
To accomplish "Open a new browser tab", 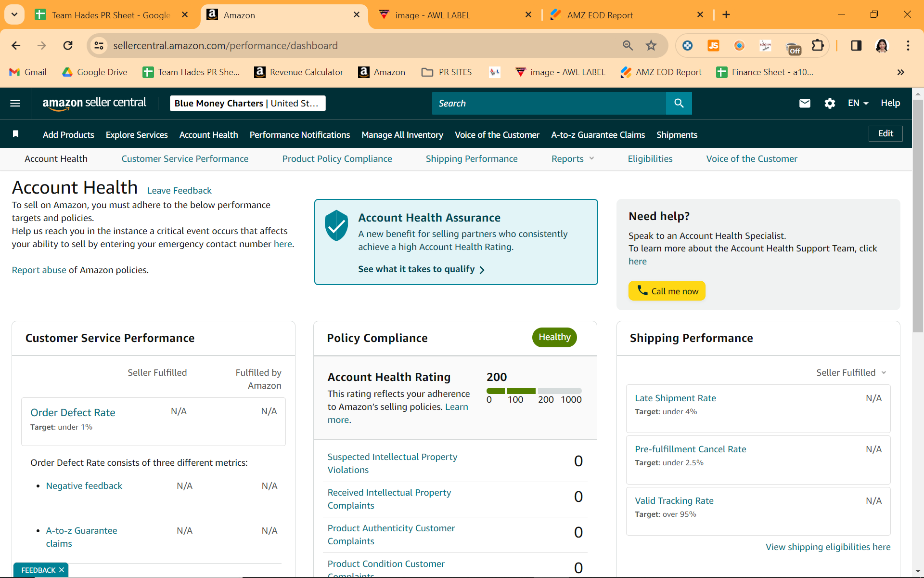I will (x=726, y=15).
